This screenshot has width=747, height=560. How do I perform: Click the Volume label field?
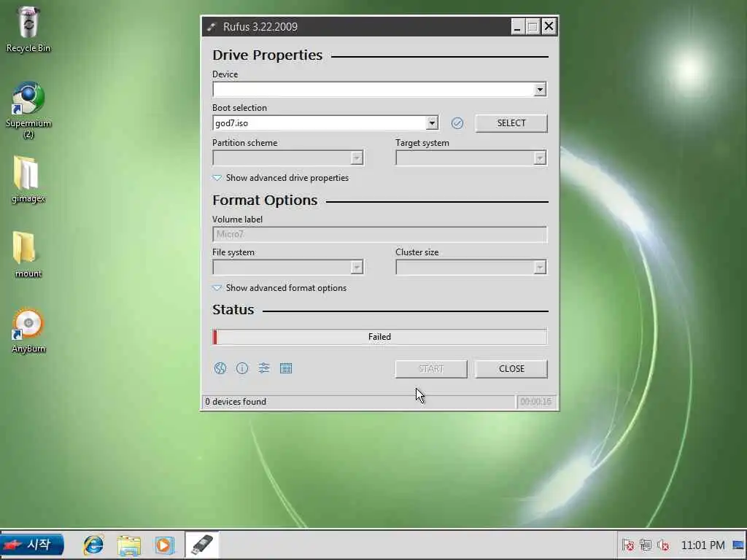379,234
